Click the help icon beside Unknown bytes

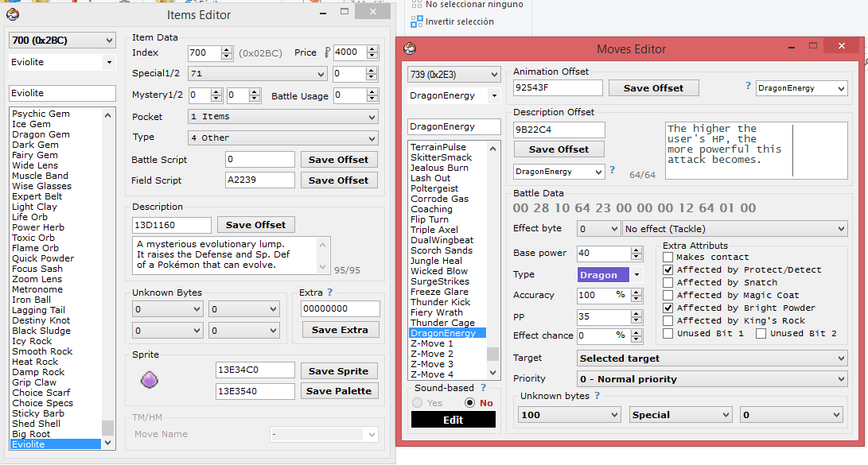click(597, 396)
